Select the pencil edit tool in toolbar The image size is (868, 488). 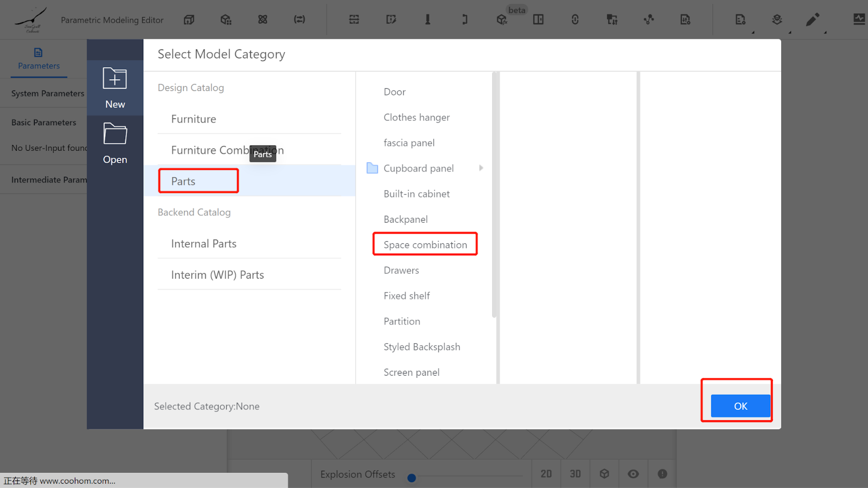812,20
